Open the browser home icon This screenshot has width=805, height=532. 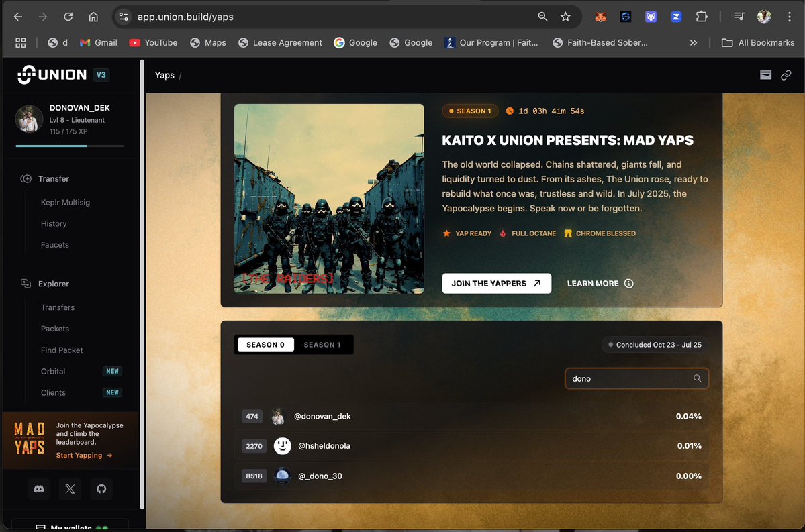(x=93, y=17)
